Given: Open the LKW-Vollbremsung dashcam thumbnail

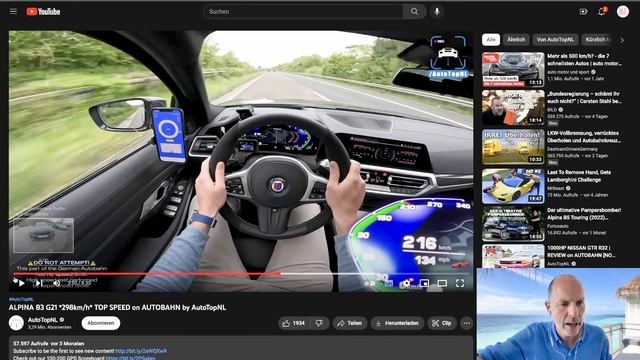Looking at the screenshot, I should 513,147.
